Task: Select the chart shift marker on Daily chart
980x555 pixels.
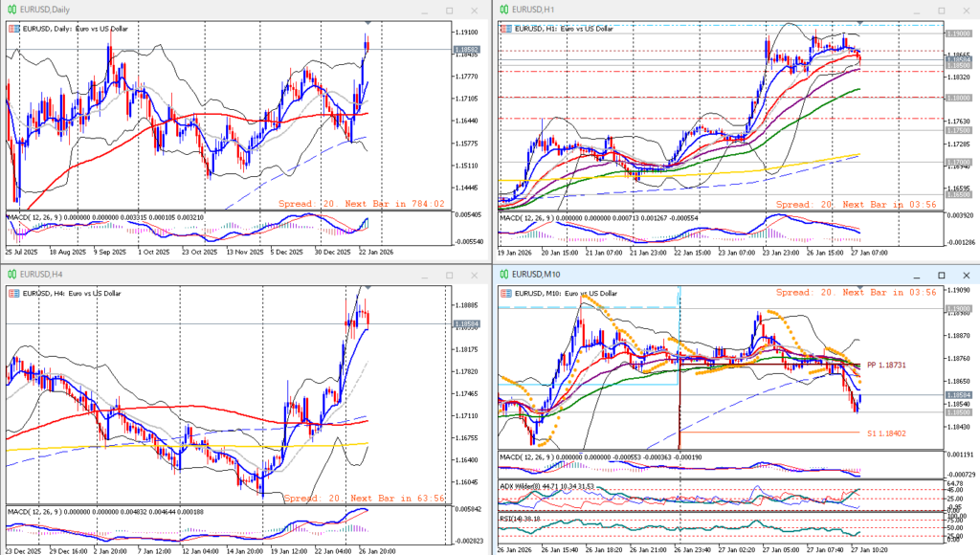Action: pos(368,23)
